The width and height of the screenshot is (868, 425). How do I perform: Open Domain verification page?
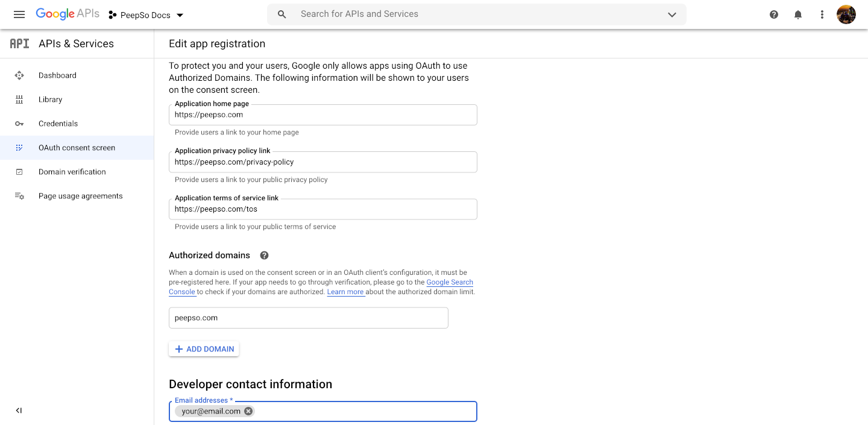[77, 172]
